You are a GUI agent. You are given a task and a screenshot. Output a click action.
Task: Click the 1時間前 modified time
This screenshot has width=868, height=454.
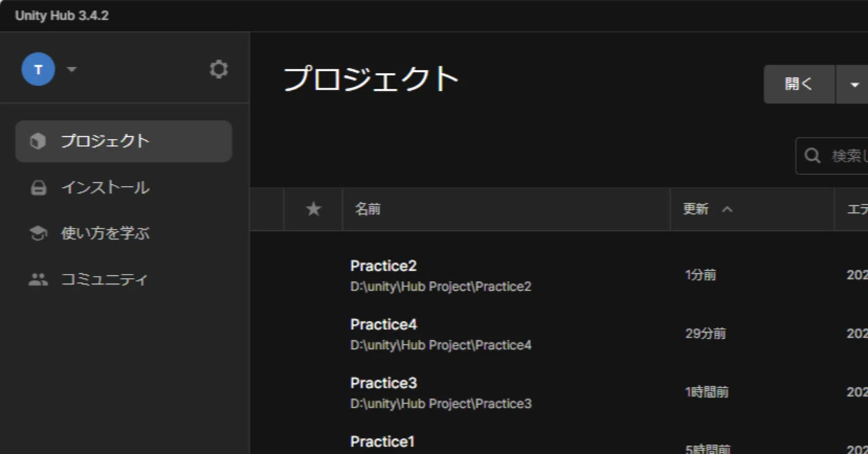pos(707,392)
